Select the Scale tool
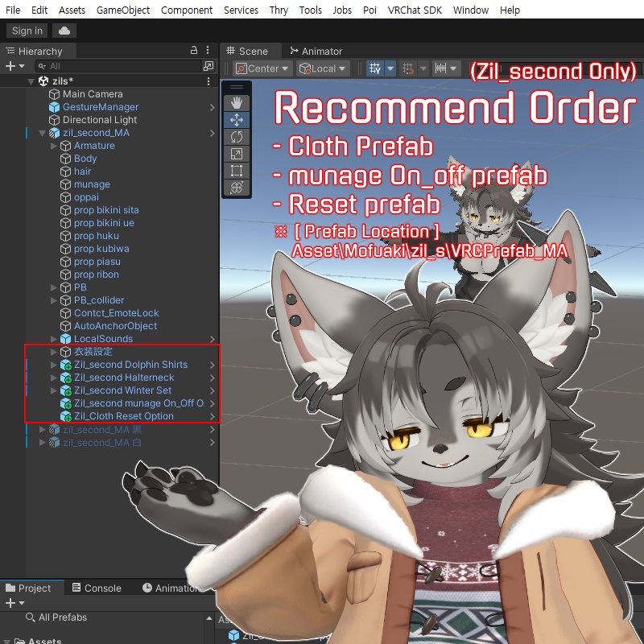This screenshot has width=644, height=644. point(237,154)
